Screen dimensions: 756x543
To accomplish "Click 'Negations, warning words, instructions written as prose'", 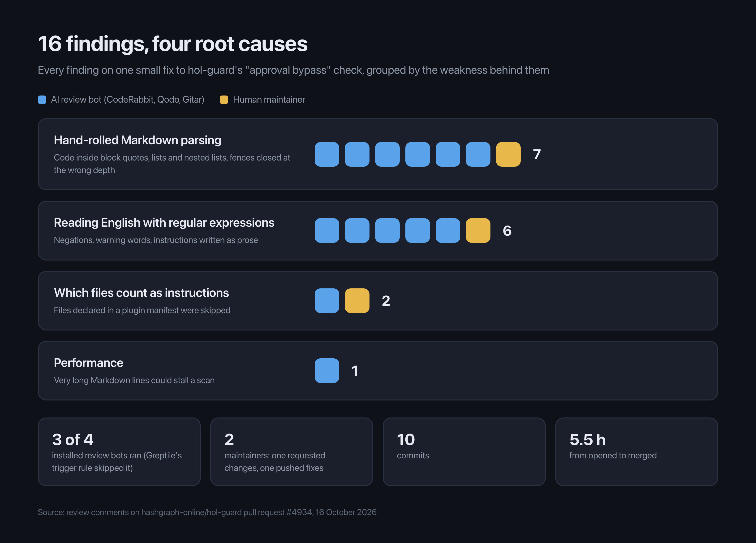I will [x=156, y=240].
